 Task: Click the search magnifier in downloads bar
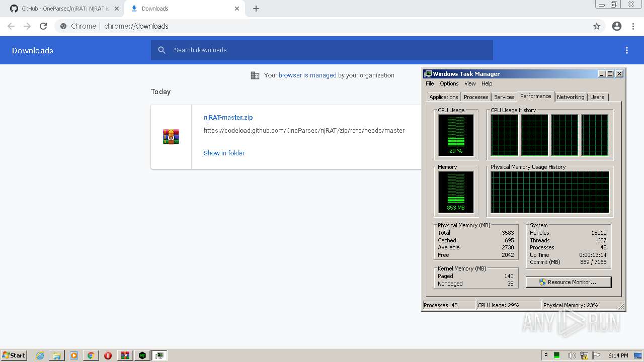pos(162,50)
